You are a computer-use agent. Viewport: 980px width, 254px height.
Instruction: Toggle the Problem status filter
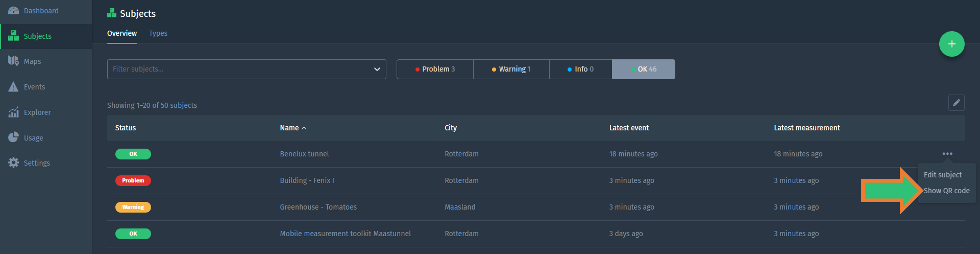pyautogui.click(x=434, y=69)
